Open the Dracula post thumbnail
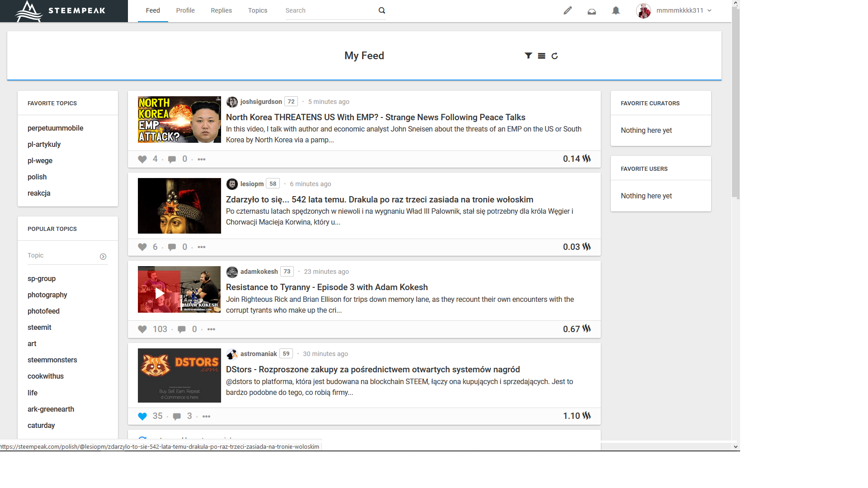The image size is (868, 488). [179, 206]
